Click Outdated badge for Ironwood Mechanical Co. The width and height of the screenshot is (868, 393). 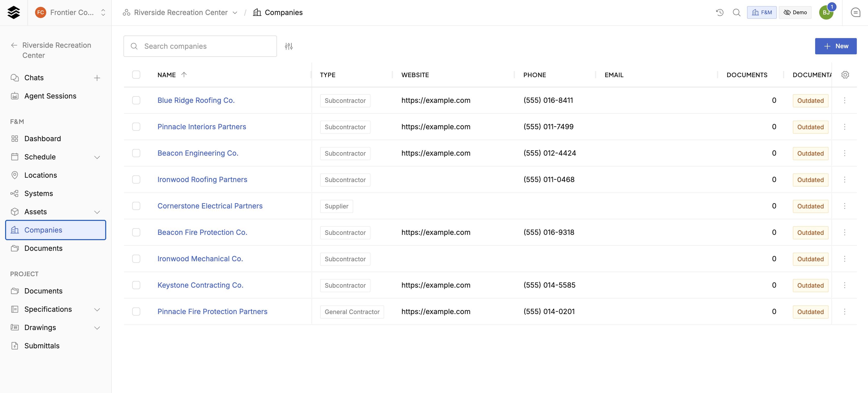coord(810,259)
